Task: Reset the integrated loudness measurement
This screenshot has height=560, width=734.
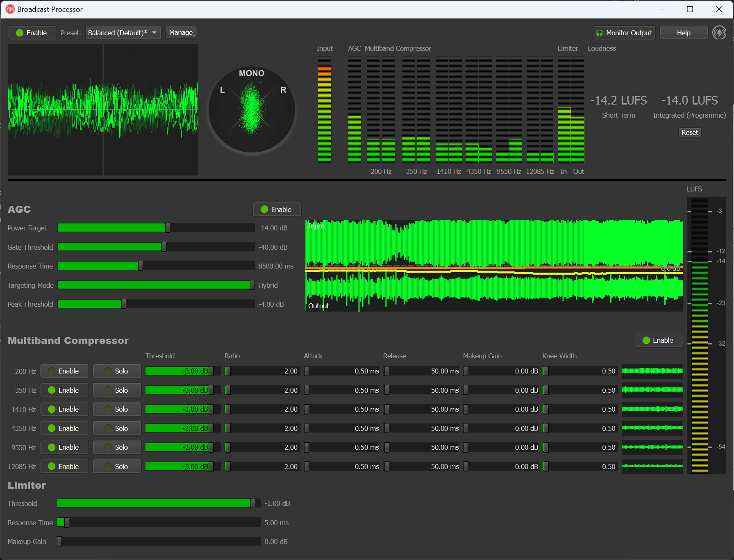Action: tap(690, 132)
